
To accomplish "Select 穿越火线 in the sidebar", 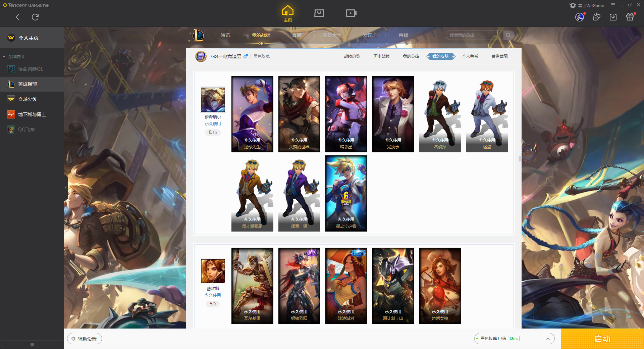I will (32, 99).
